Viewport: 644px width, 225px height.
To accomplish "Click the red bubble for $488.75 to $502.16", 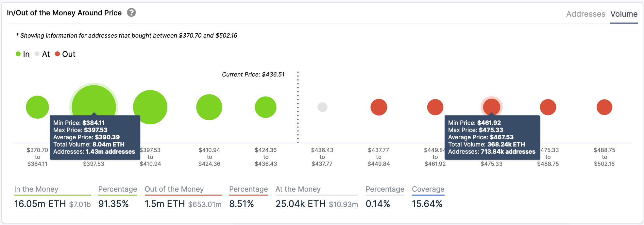I will [x=604, y=107].
